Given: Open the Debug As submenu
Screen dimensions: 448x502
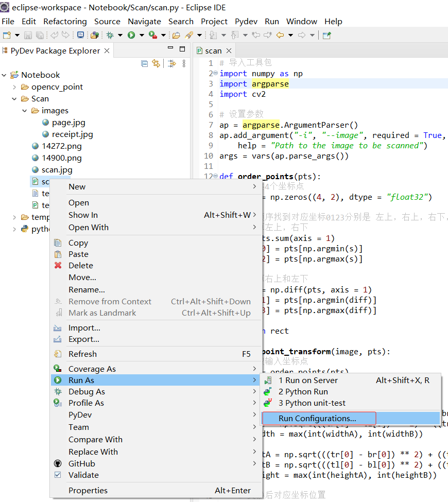Looking at the screenshot, I should point(156,391).
